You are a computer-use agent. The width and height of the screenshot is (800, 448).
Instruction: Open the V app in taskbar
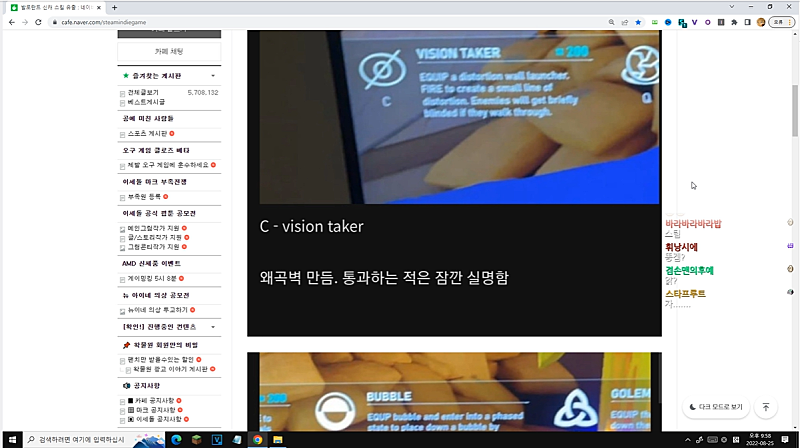click(x=217, y=439)
